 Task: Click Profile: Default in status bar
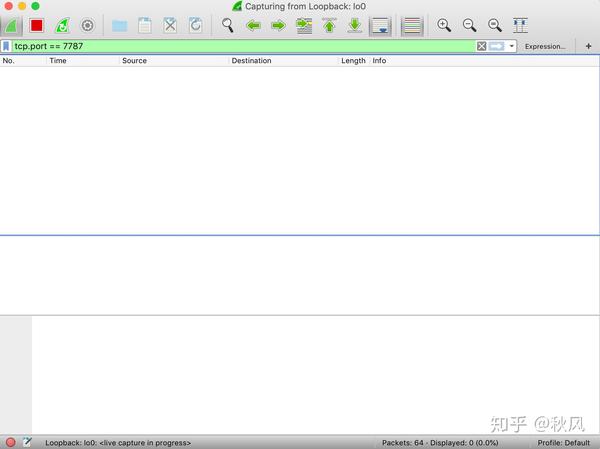pos(563,443)
